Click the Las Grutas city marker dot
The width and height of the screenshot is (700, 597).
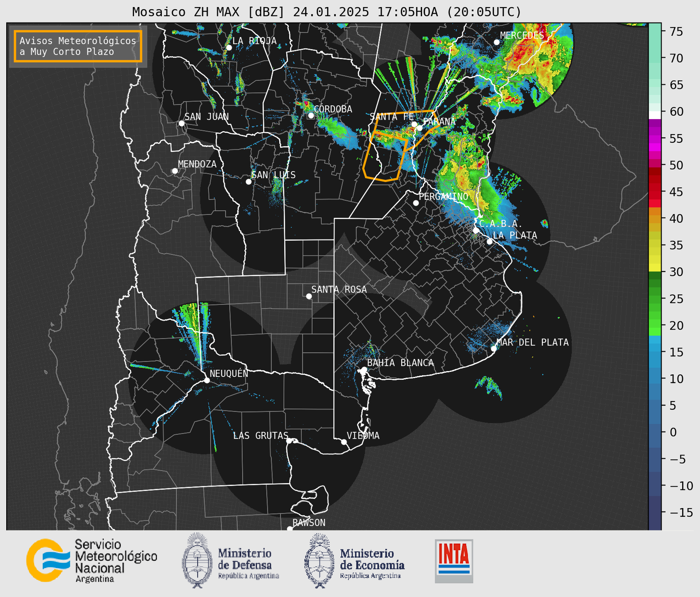click(x=289, y=441)
